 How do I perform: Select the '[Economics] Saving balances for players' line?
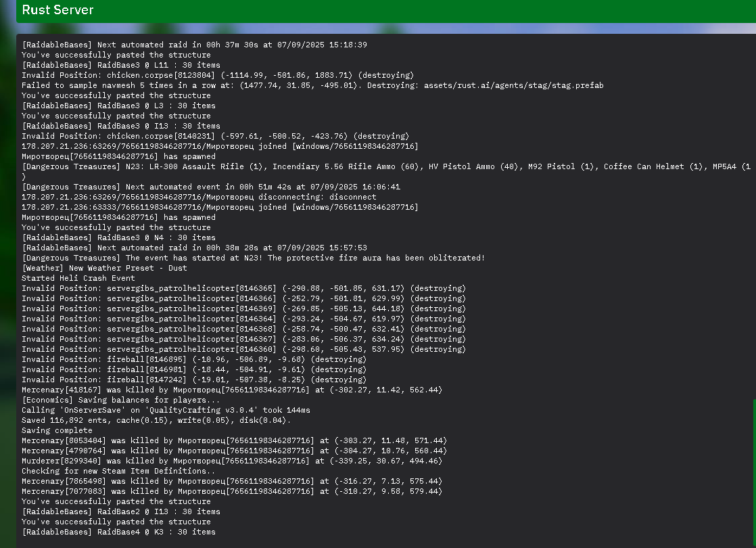coord(120,399)
